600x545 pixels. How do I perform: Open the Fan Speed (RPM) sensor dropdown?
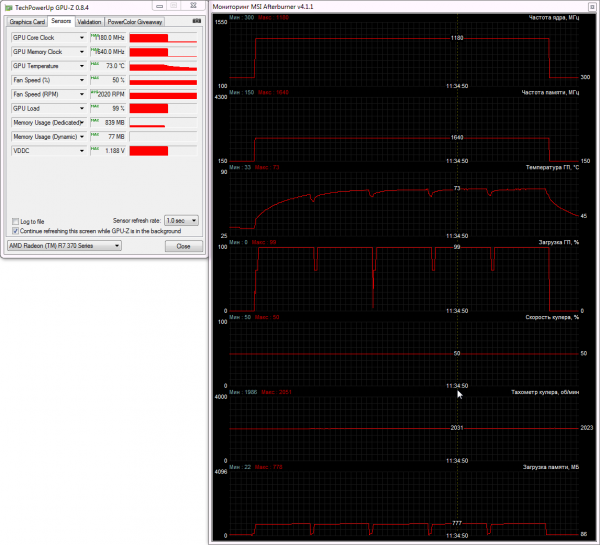pyautogui.click(x=82, y=94)
